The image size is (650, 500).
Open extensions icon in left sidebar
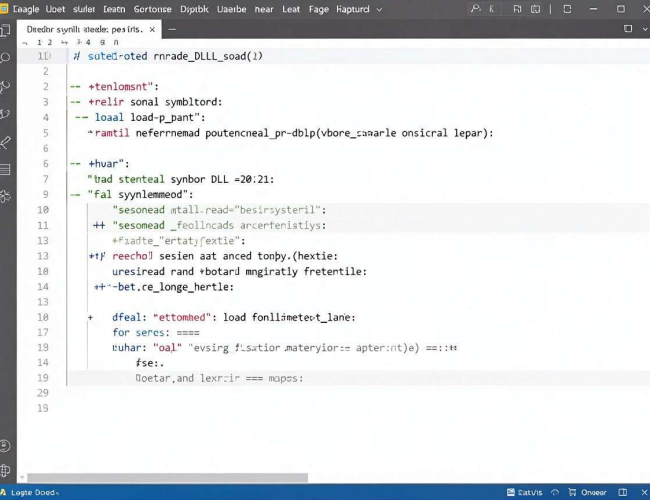click(x=5, y=197)
